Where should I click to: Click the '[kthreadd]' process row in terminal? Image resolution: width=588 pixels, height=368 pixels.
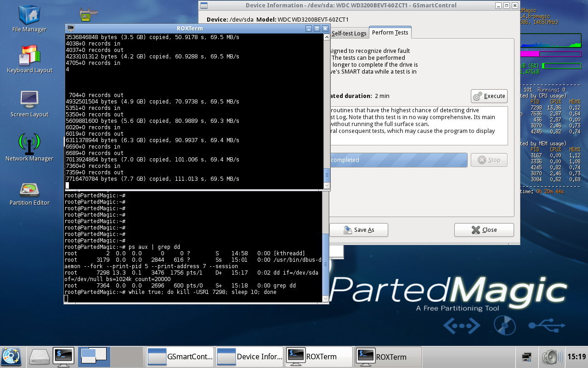[185, 253]
